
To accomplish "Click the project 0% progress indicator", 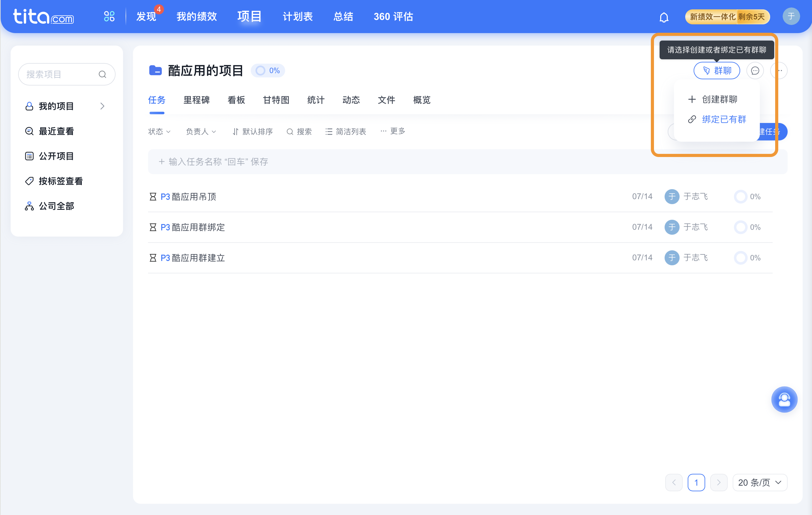I will (x=268, y=71).
